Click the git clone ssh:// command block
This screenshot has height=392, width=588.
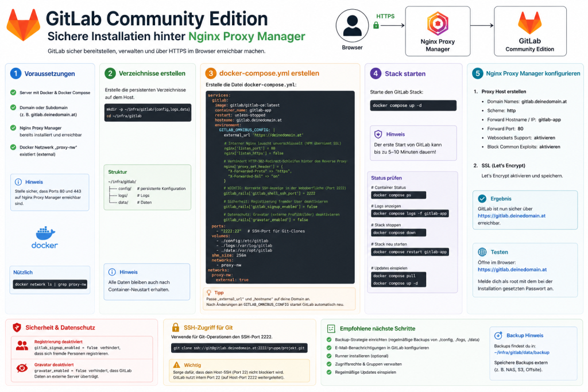tap(239, 348)
